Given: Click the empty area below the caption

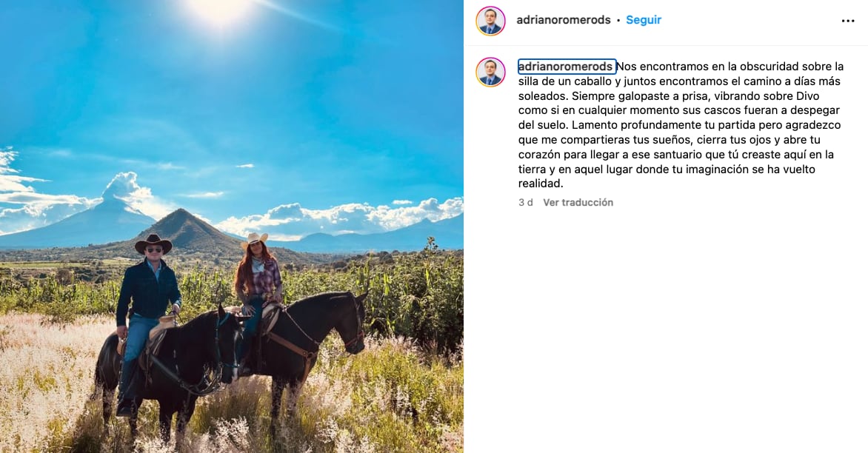Looking at the screenshot, I should (x=666, y=332).
